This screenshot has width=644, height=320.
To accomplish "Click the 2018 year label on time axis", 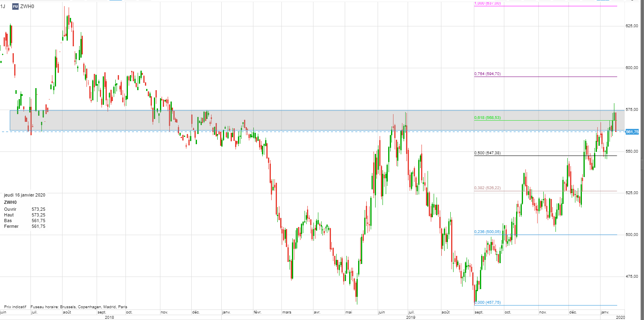I will [x=109, y=317].
